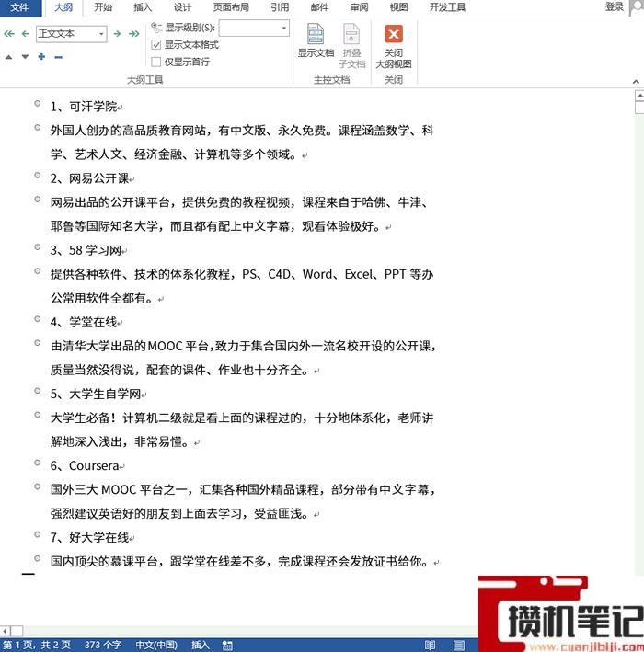
Task: Click heading text 6、Coursera
Action: (85, 465)
